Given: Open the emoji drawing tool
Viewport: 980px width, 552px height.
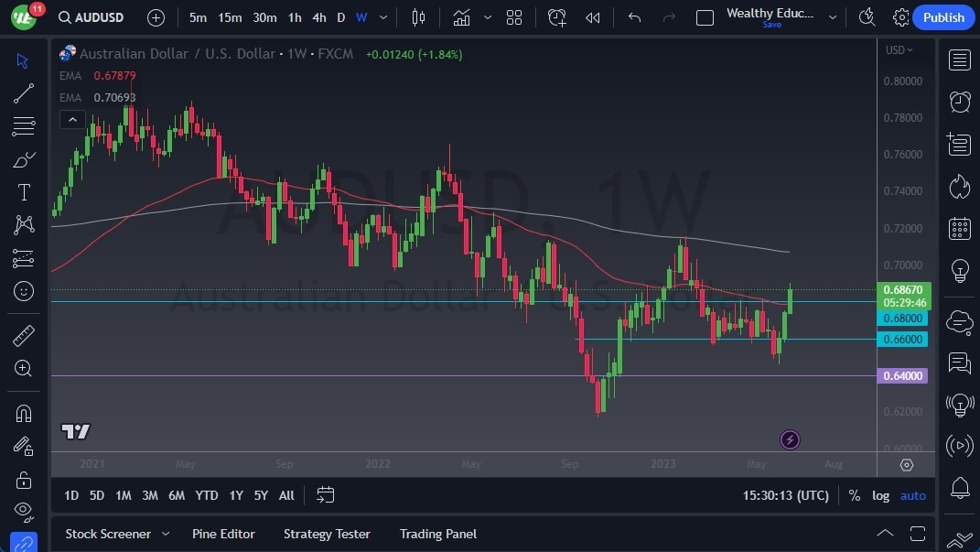Looking at the screenshot, I should 24,291.
